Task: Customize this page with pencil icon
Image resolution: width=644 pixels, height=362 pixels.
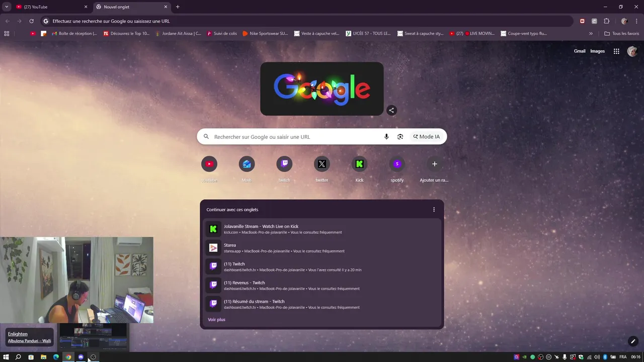Action: tap(633, 341)
